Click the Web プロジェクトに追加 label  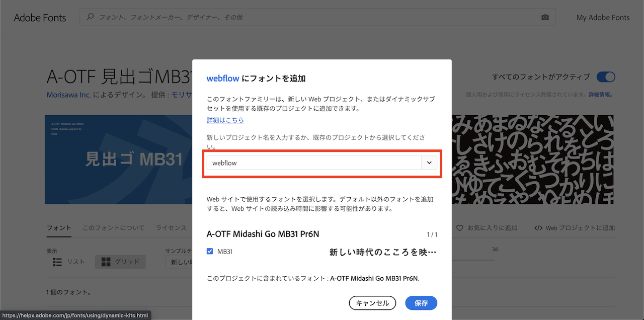click(x=580, y=228)
